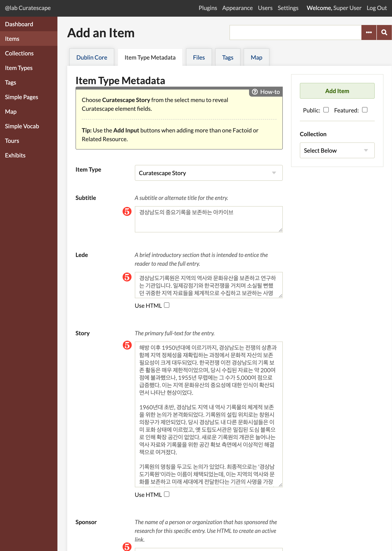Open the Tags tab
392x551 pixels.
tap(228, 57)
